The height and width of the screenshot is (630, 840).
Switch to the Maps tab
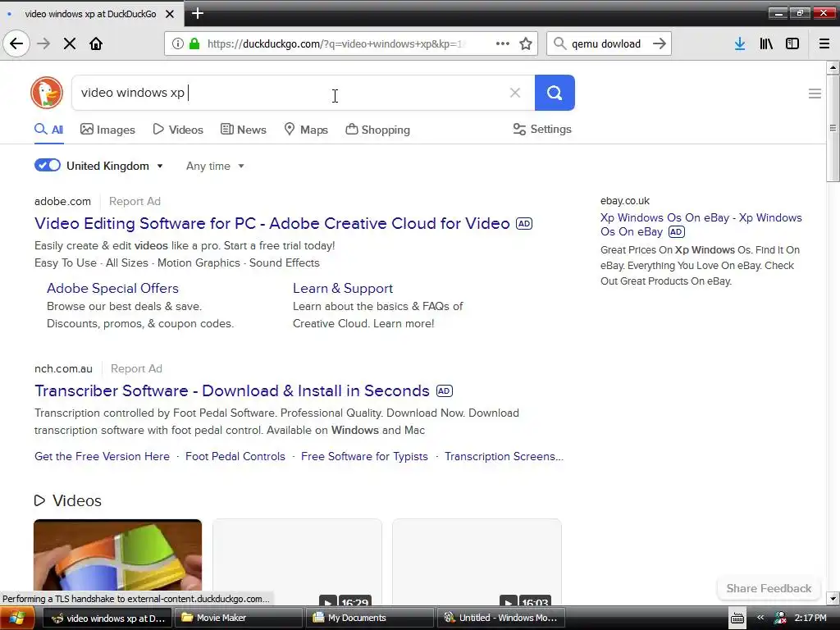(x=306, y=130)
